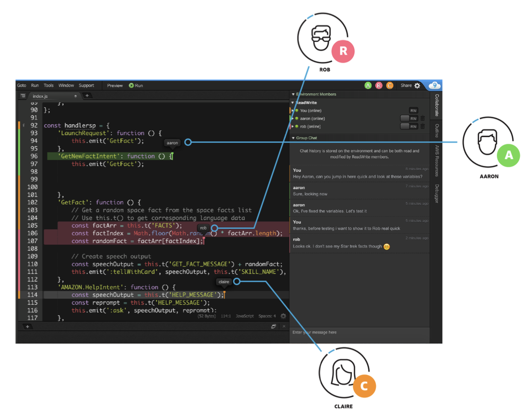Open editor status bar gear settings
528x420 pixels.
pos(283,316)
